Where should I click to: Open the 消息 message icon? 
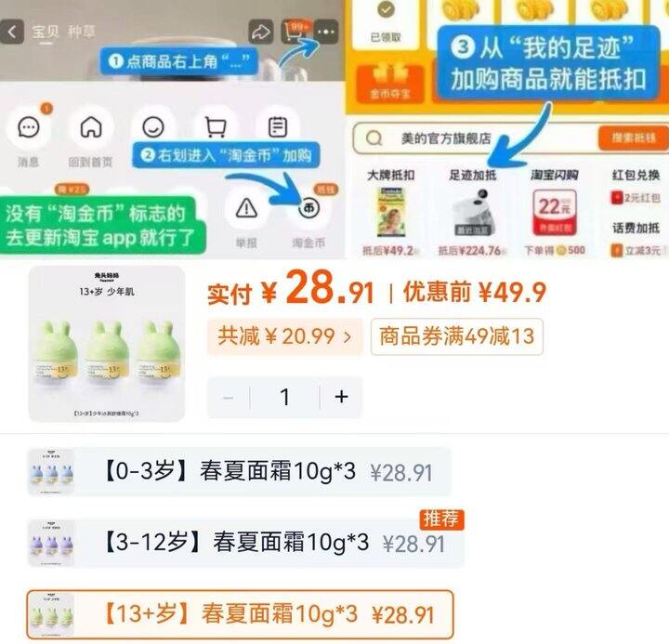coord(29,127)
